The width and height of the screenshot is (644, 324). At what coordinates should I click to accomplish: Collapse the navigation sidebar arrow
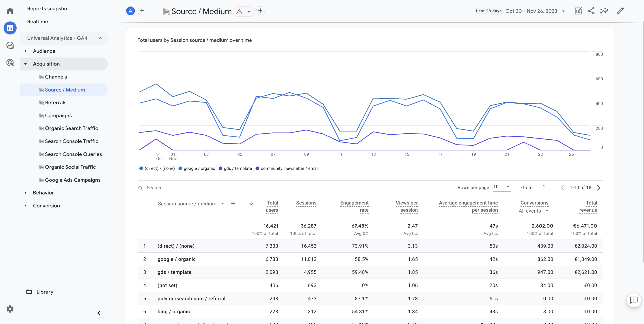(x=99, y=313)
